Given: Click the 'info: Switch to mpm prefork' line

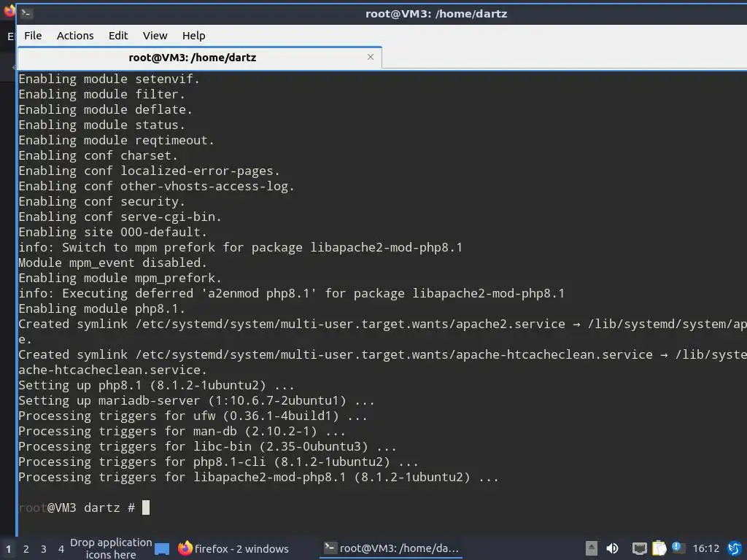Looking at the screenshot, I should (x=240, y=247).
